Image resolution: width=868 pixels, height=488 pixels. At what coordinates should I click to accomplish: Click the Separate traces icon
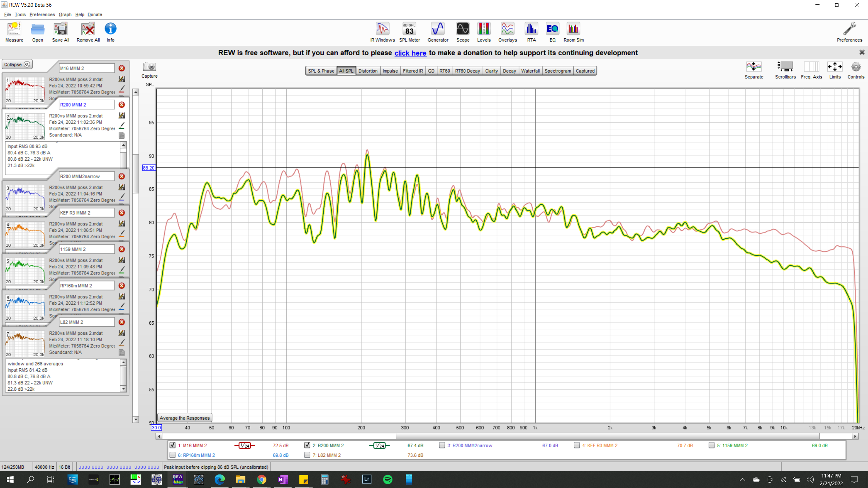pos(754,70)
